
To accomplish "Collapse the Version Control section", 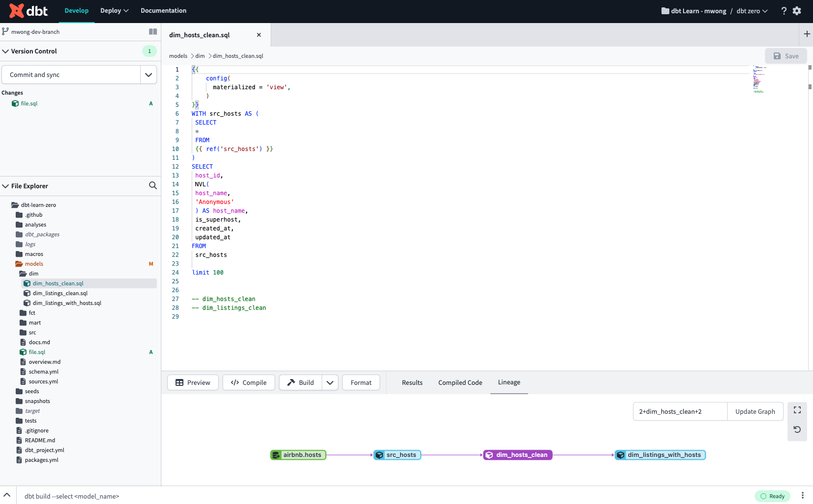I will 5,51.
